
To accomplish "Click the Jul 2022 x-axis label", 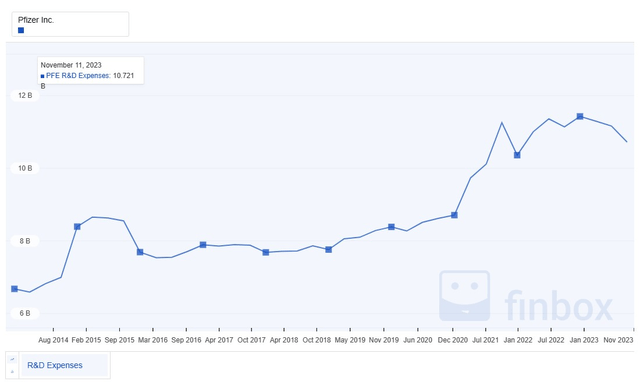I will click(551, 340).
